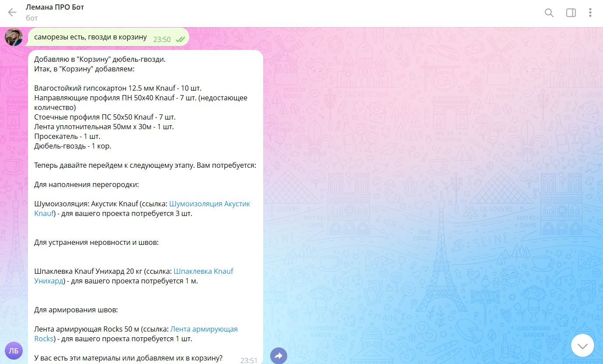Click line 'Влагостойкий гипсокартон 12.5 мм Knauf - 10 шт.'
This screenshot has height=364, width=603.
(x=118, y=88)
